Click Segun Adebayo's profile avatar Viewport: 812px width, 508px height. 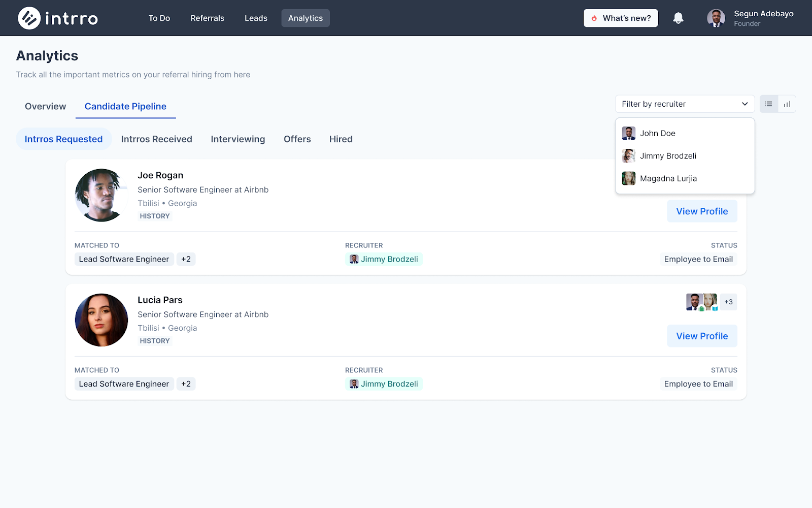(716, 18)
